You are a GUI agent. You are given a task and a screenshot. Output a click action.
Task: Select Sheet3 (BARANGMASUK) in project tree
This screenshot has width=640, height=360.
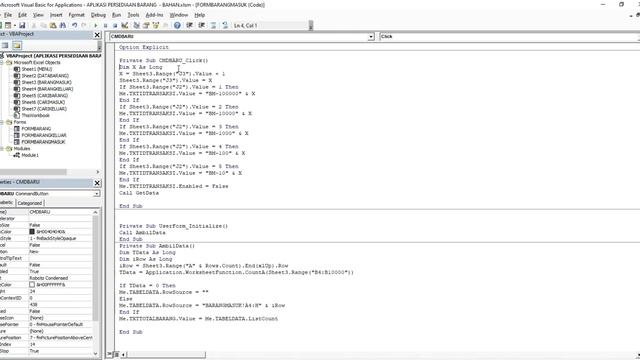46,82
